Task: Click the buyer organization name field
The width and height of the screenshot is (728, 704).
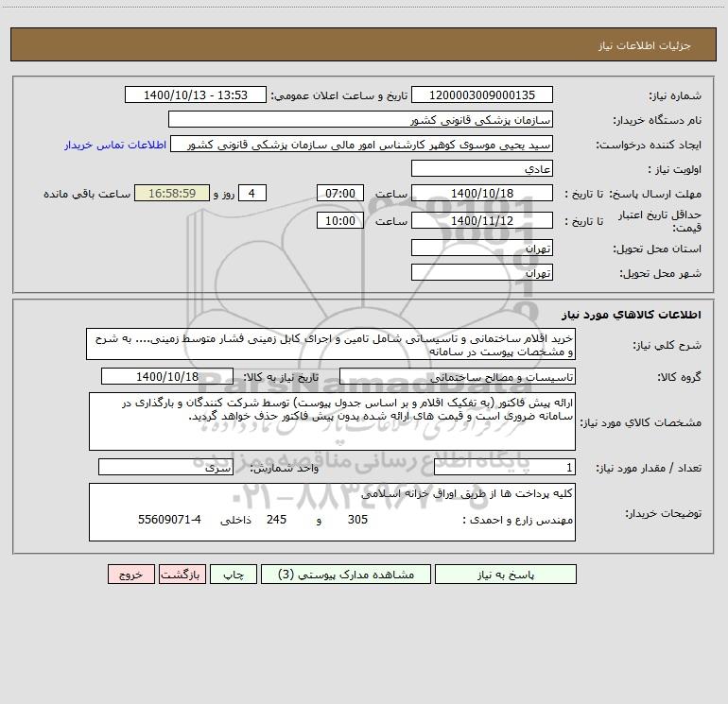Action: (x=360, y=119)
